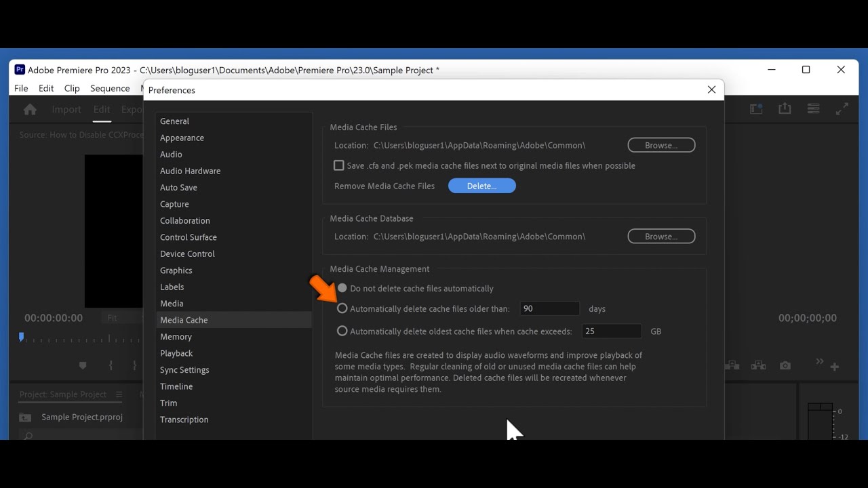
Task: Open the Workspaces stacked-bars icon
Action: [x=813, y=108]
